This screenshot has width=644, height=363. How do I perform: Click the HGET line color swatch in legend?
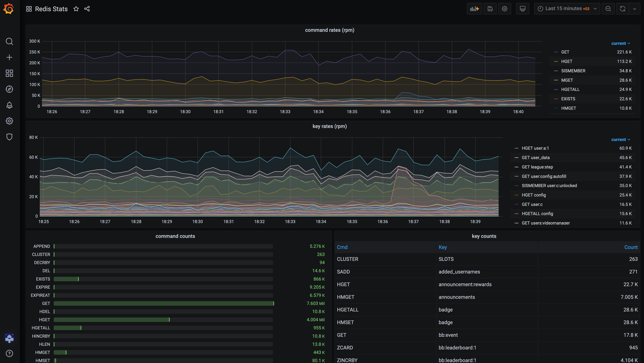click(x=556, y=61)
